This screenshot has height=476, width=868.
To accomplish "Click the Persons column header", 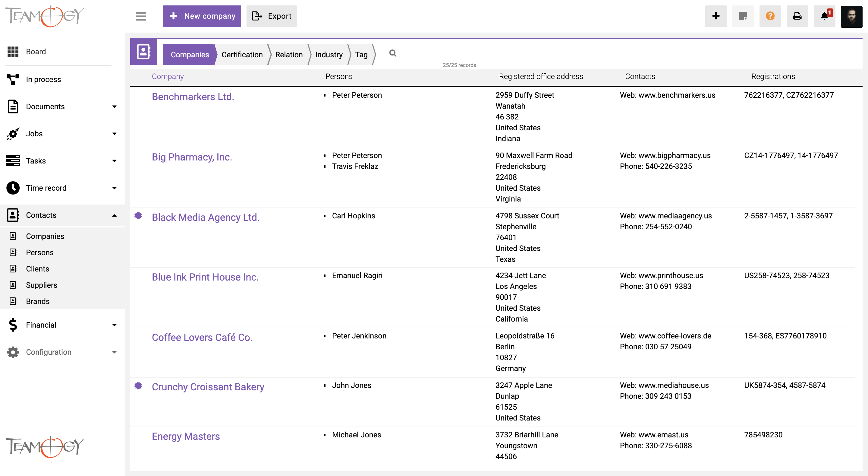I will click(339, 77).
